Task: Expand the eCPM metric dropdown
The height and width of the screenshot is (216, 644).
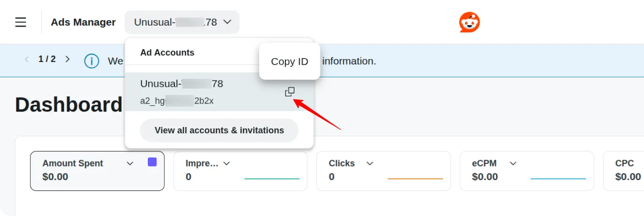Action: click(x=512, y=163)
